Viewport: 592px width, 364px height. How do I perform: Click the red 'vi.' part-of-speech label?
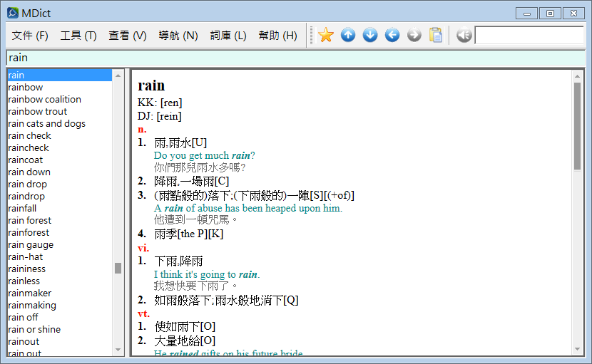tap(143, 248)
